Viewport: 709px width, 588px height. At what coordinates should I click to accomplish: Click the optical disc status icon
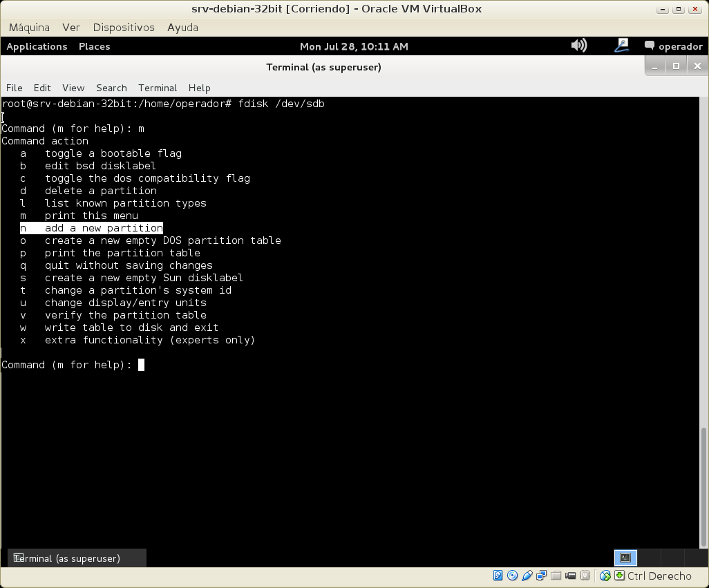[512, 576]
